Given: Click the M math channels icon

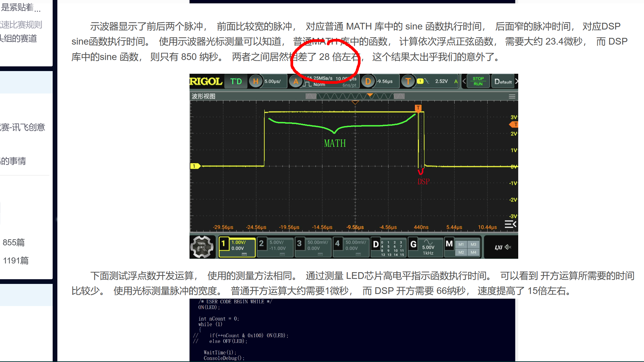Looking at the screenshot, I should tap(449, 244).
